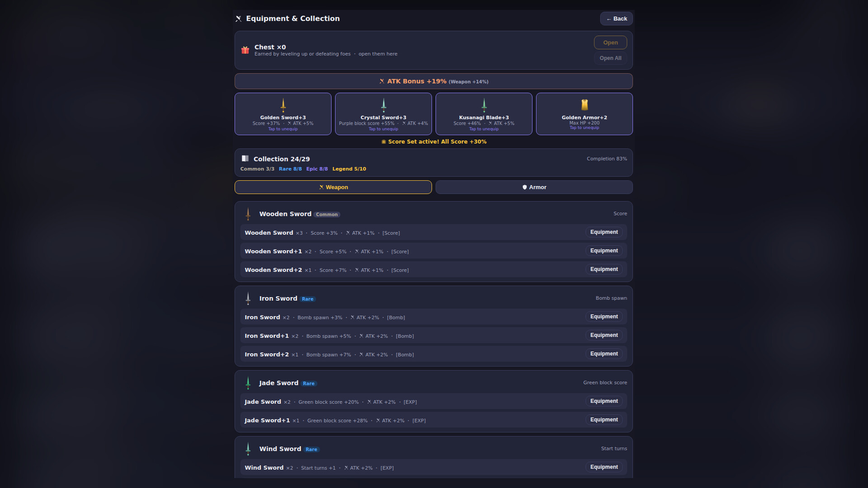Equip the base Wooden Sword x3

click(604, 232)
